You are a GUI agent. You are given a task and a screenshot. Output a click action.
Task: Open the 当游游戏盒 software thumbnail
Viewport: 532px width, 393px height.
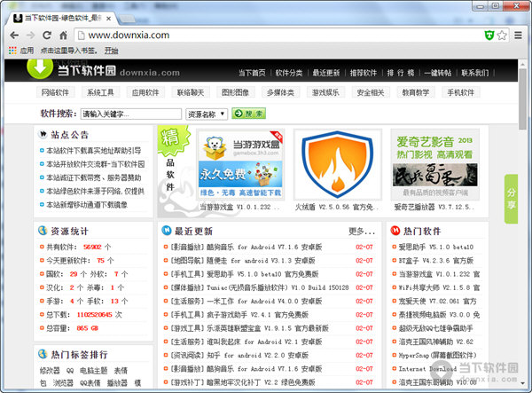[240, 165]
